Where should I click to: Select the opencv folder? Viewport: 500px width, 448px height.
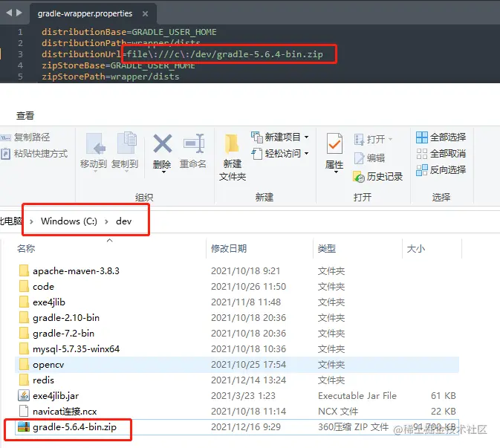(48, 365)
